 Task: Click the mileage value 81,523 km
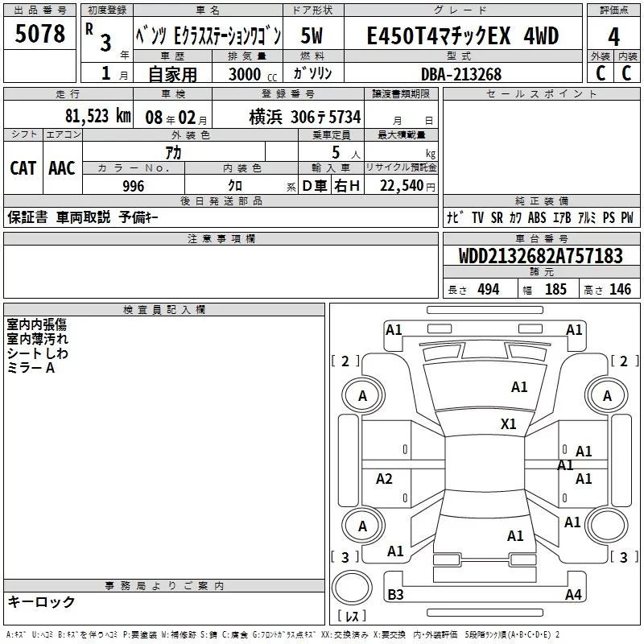coord(98,116)
